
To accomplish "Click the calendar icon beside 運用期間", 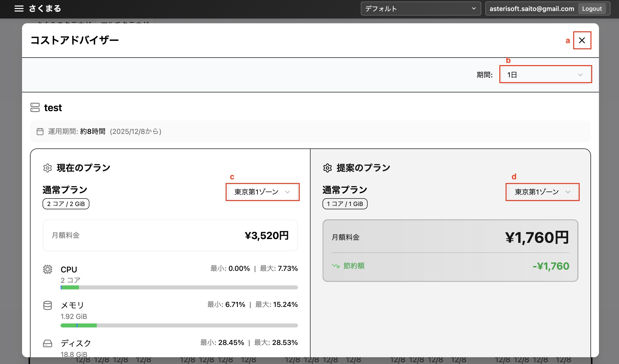I will click(40, 131).
